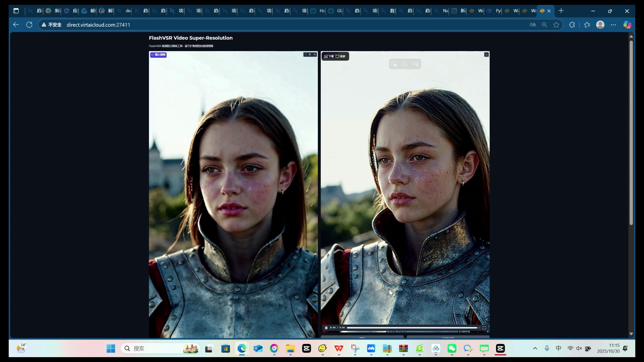Open the tab actions menu icon

point(16,11)
